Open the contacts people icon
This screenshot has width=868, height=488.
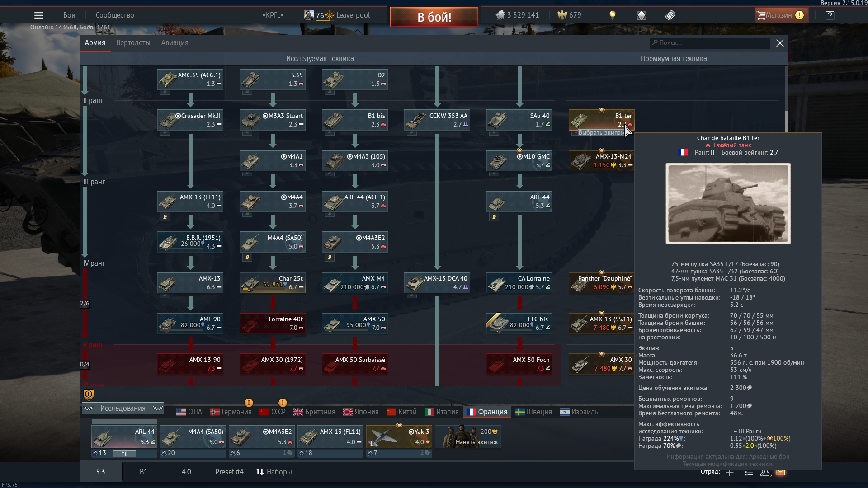(x=765, y=473)
